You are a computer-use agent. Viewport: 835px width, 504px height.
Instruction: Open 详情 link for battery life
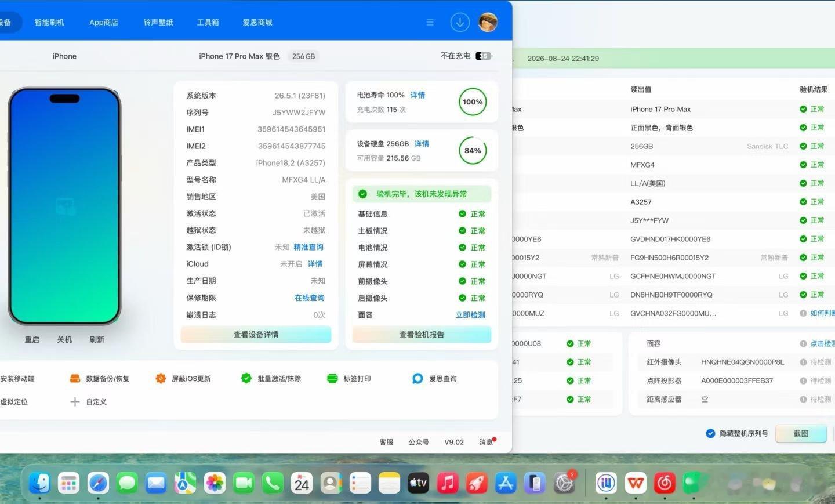pyautogui.click(x=418, y=95)
